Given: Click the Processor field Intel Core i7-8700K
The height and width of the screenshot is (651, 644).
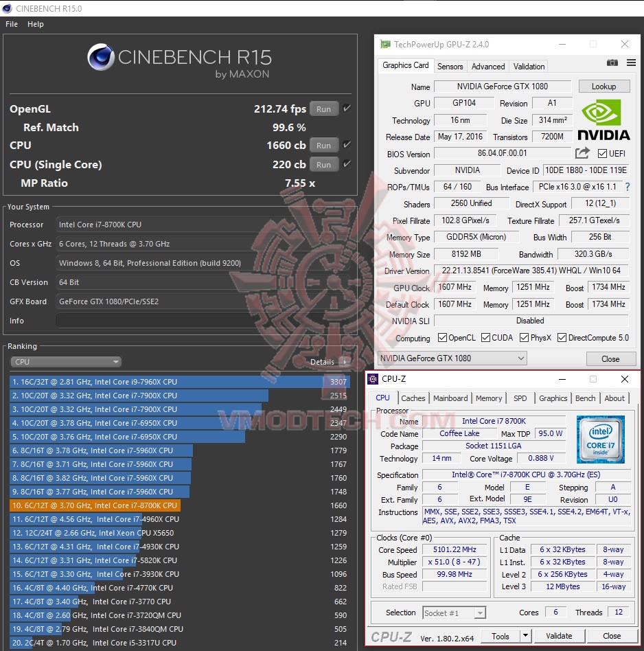Looking at the screenshot, I should [x=205, y=225].
